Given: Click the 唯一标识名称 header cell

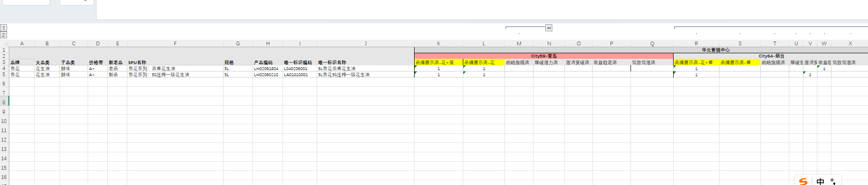Looking at the screenshot, I should [365, 62].
